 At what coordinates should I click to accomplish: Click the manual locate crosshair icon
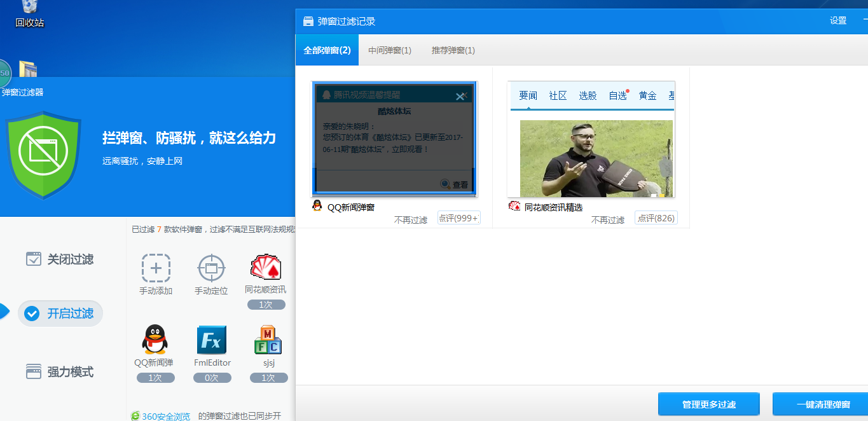[211, 268]
